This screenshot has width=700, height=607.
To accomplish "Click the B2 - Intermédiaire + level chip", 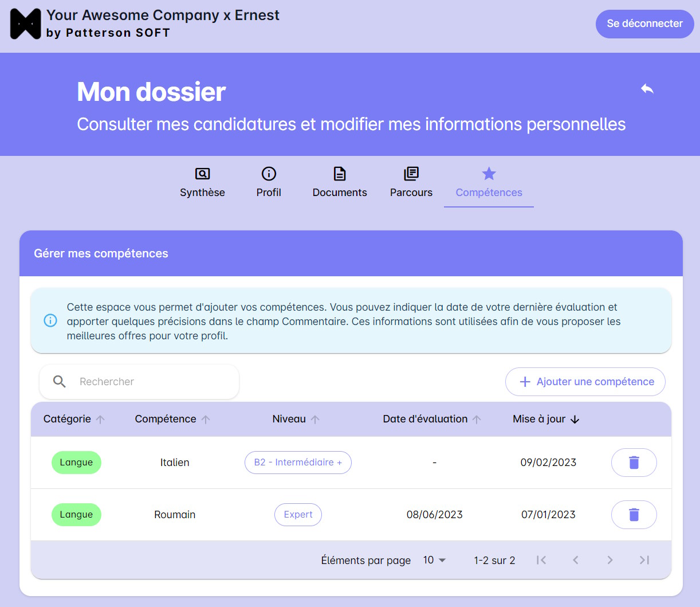I will click(x=298, y=463).
